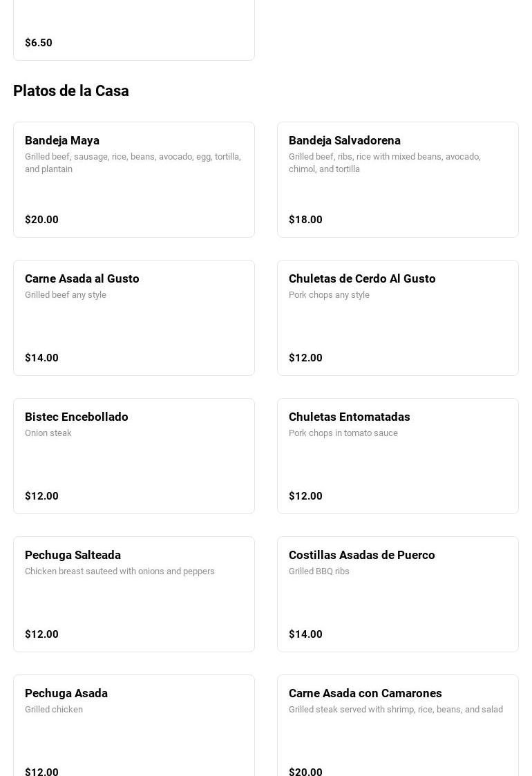Screen dimensions: 532x776
Task: Click the Platos de la Casa heading
Action: [x=71, y=91]
